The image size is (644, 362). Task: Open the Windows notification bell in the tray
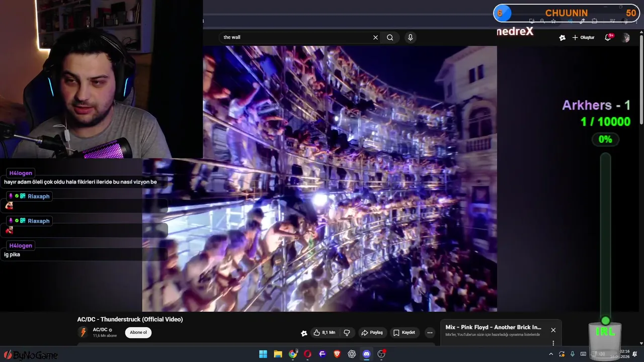coord(635,354)
